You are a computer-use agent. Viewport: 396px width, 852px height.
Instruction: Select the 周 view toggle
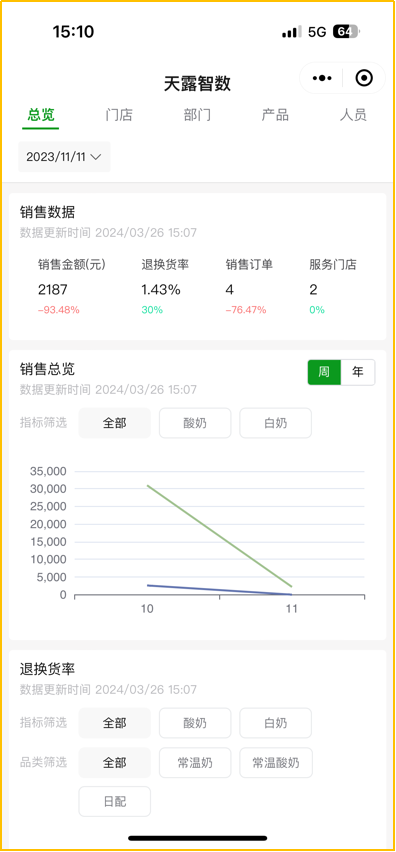pos(324,372)
